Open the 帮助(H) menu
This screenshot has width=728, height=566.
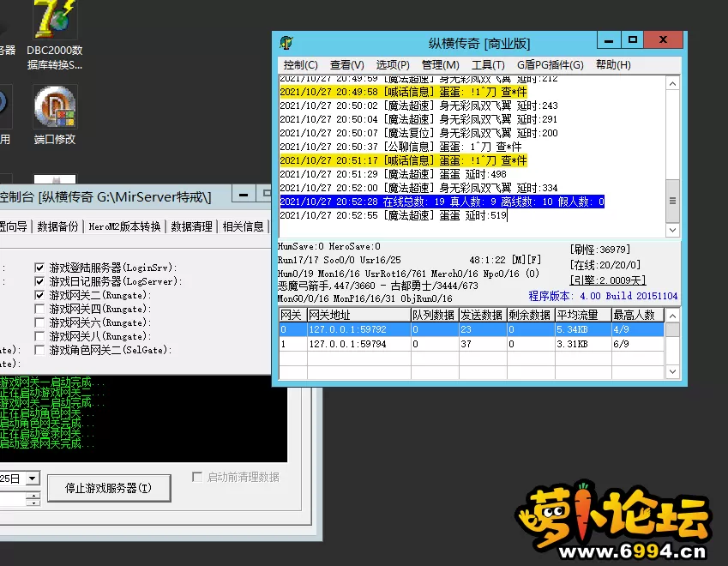click(x=613, y=65)
